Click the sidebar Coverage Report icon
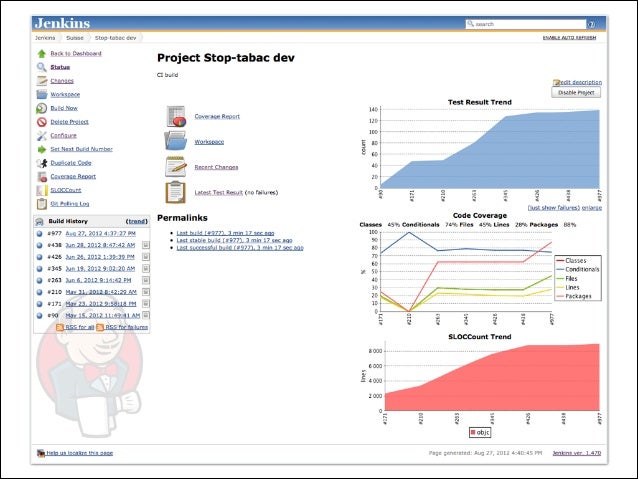This screenshot has width=638, height=479. [x=42, y=177]
